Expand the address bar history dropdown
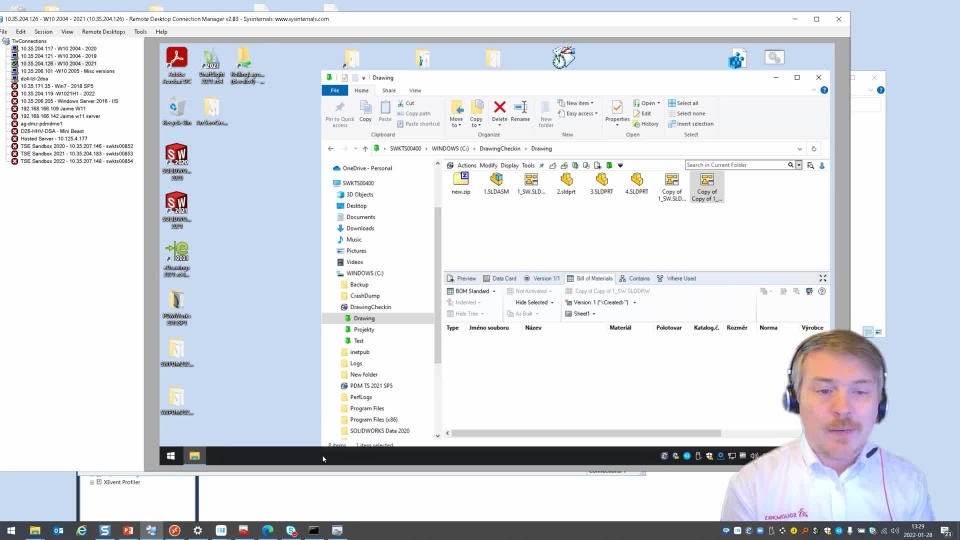Viewport: 960px width, 540px height. [800, 149]
